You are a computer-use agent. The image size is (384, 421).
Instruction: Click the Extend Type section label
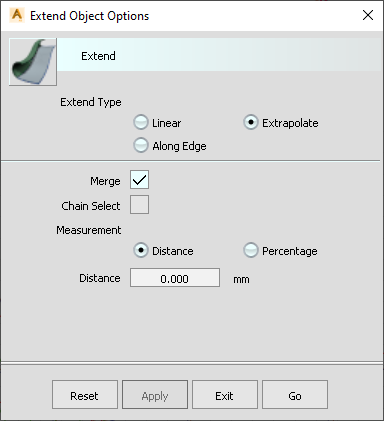point(91,102)
